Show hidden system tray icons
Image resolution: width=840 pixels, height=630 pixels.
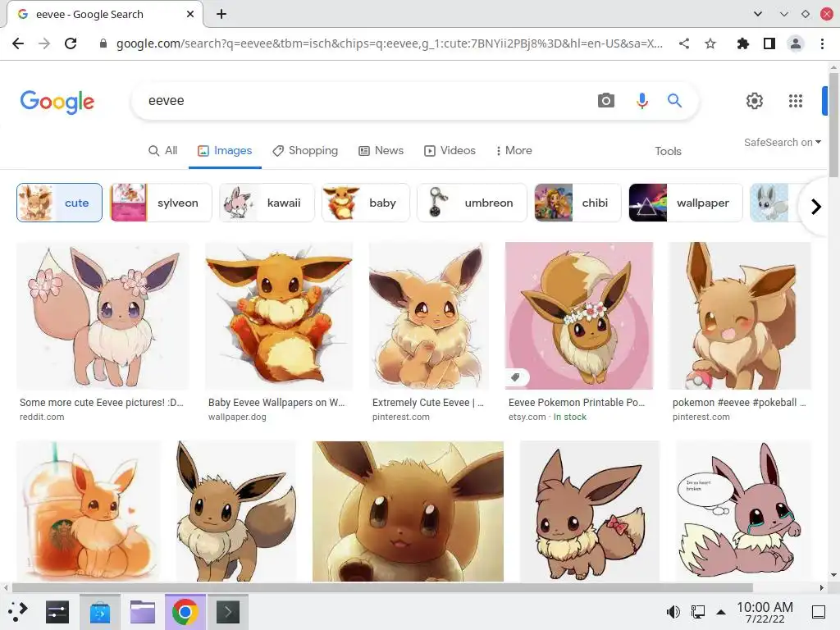[721, 612]
